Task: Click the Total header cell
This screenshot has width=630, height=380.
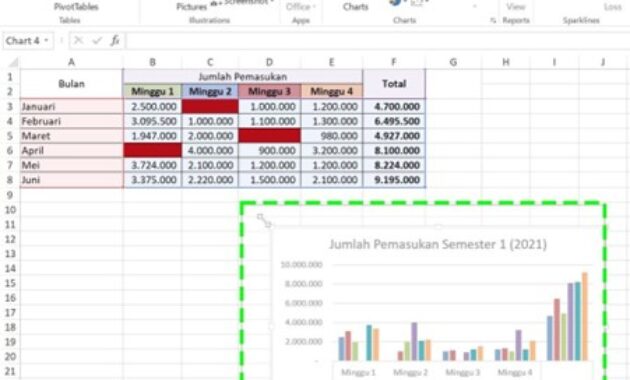Action: [x=394, y=84]
